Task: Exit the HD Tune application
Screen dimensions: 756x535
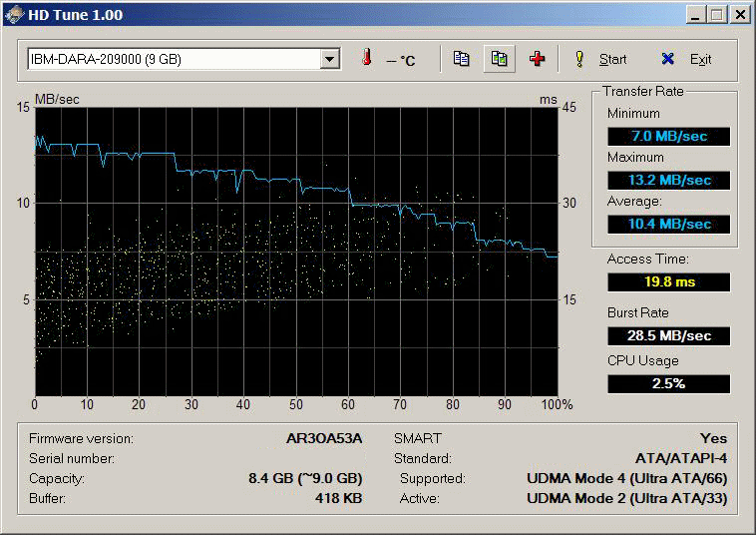Action: coord(700,59)
